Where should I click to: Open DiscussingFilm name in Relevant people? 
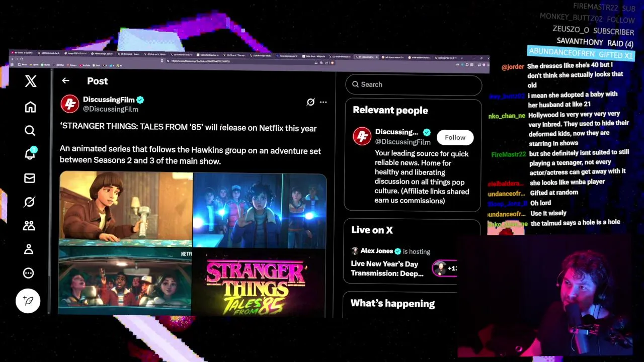(x=396, y=132)
